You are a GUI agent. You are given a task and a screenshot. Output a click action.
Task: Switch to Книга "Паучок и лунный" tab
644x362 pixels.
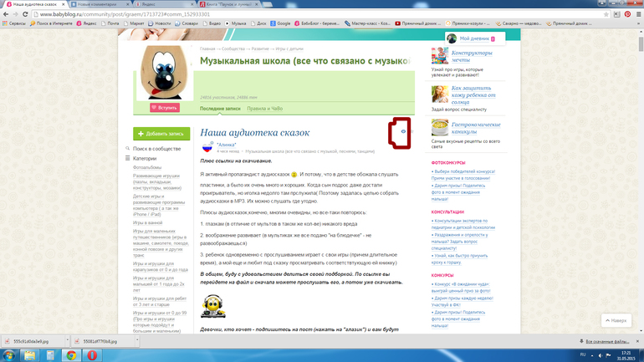coord(229,4)
